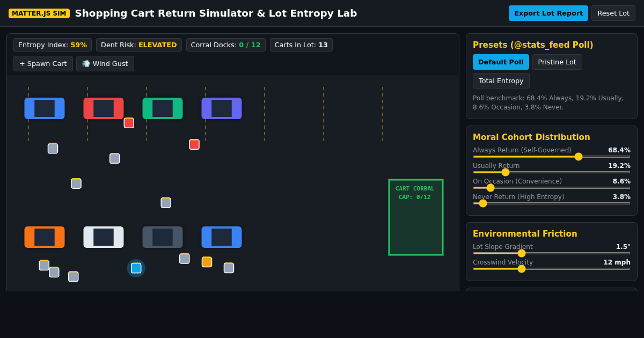The width and height of the screenshot is (644, 338).
Task: Click the Poll benchmark description text
Action: point(548,102)
